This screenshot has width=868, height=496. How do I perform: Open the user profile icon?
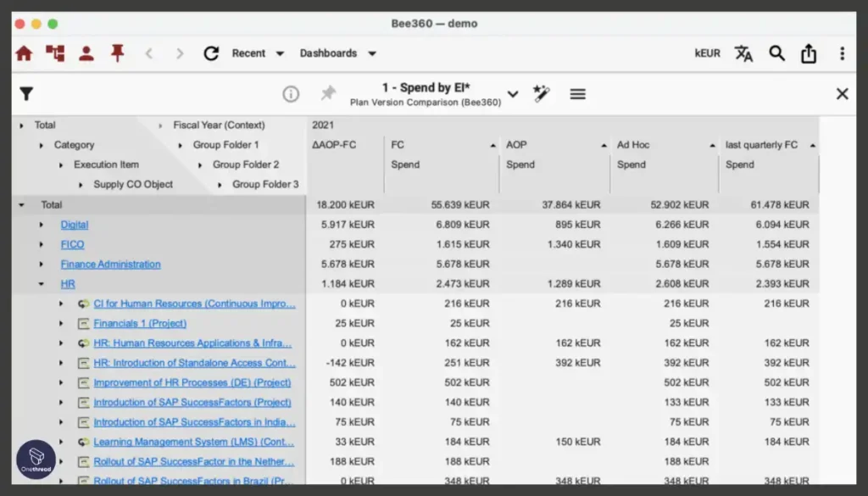(x=86, y=53)
